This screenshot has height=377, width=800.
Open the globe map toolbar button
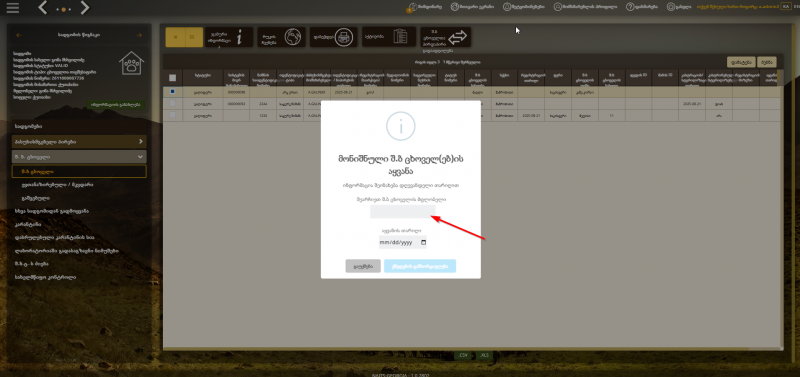281,37
